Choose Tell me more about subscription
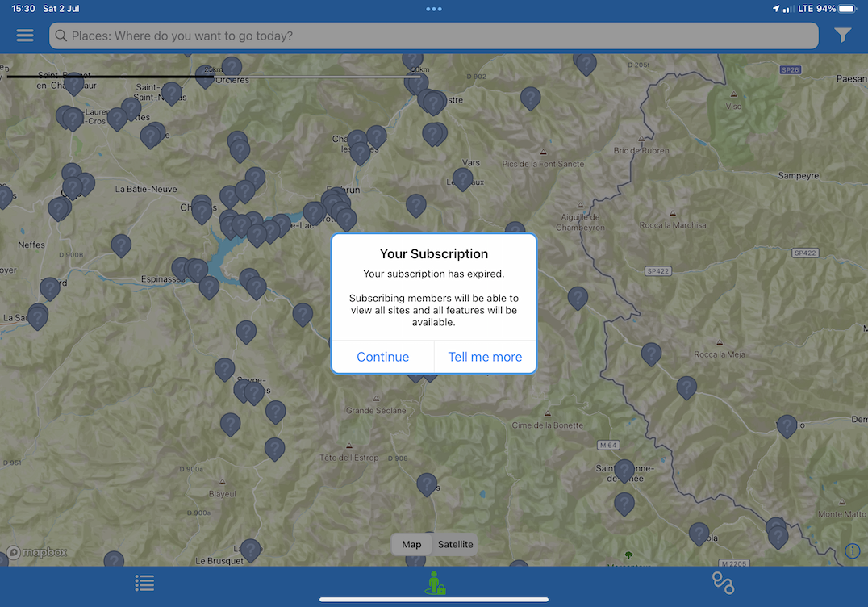The image size is (868, 607). [485, 357]
